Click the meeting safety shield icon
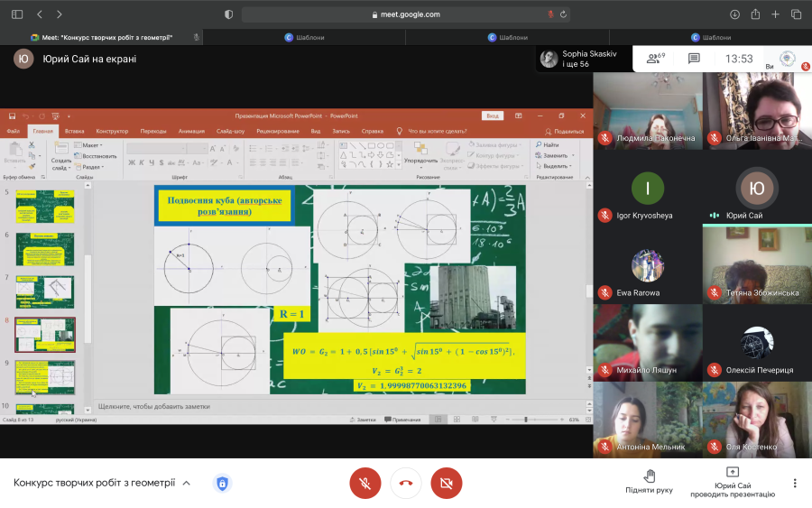Image resolution: width=812 pixels, height=508 pixels. coord(222,483)
